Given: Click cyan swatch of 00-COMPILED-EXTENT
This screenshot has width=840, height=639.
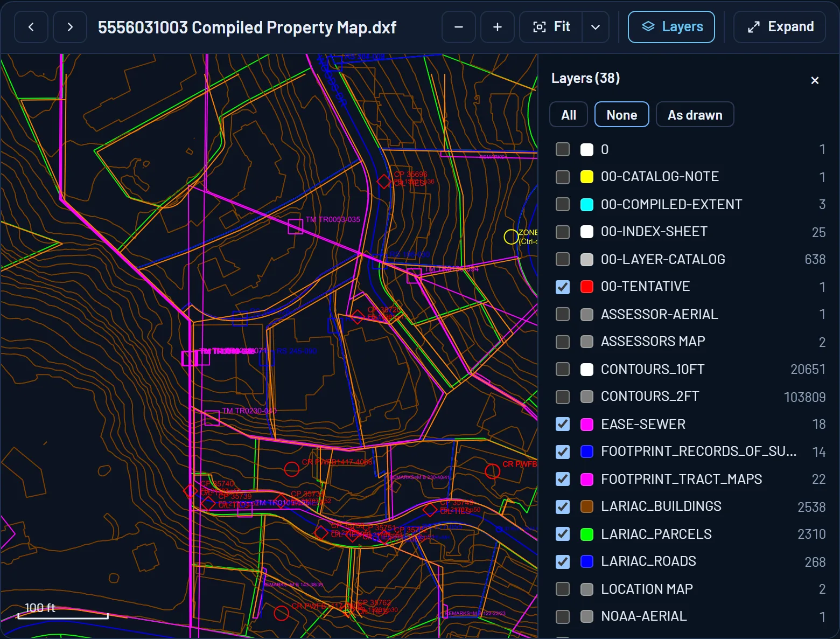Looking at the screenshot, I should [587, 204].
